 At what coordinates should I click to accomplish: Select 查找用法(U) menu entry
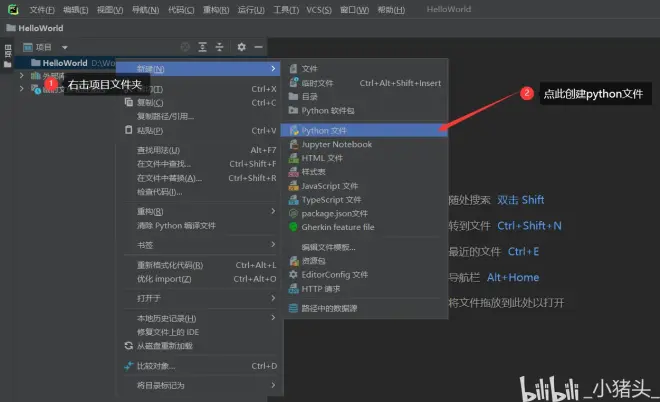point(200,150)
